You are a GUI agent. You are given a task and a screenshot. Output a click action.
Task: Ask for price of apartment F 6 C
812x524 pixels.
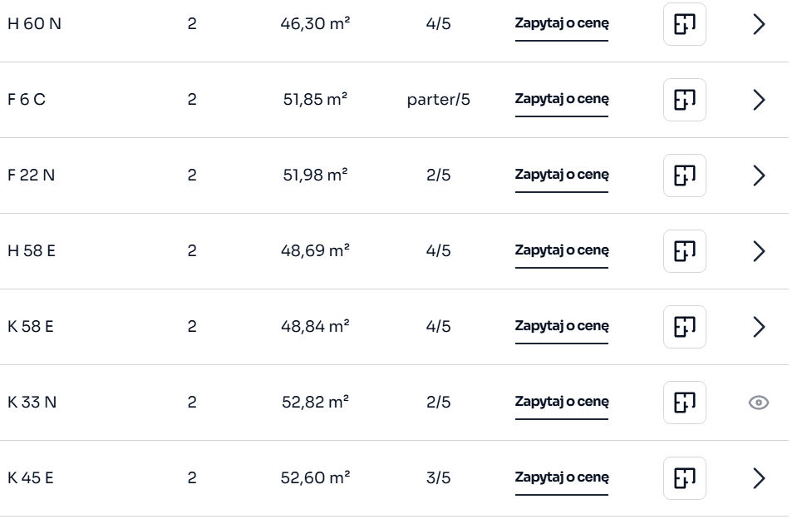click(562, 99)
